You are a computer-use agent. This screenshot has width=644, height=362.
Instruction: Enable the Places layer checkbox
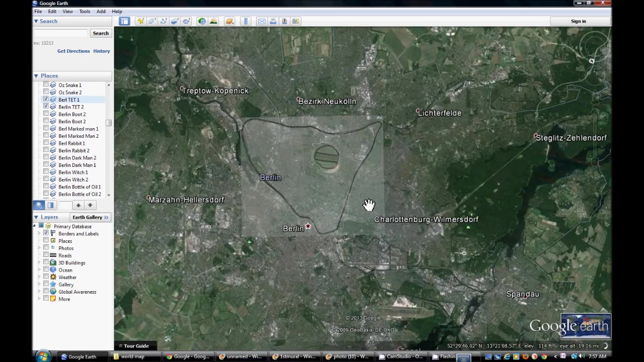click(x=46, y=241)
